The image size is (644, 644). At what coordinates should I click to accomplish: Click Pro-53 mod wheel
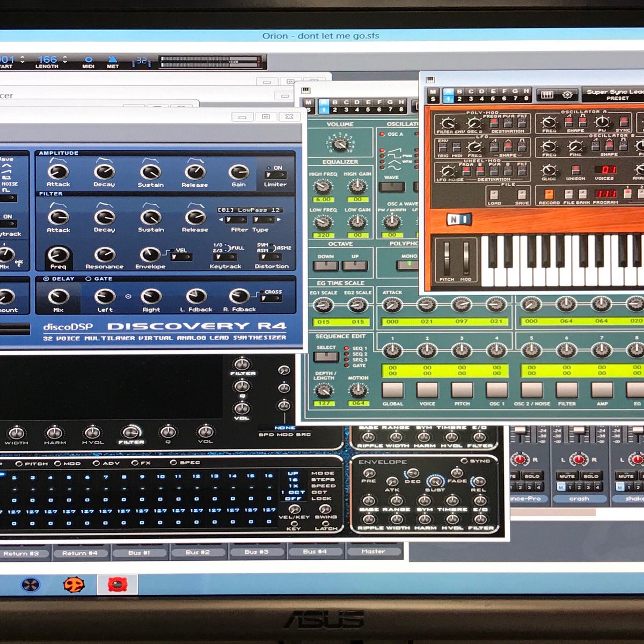(x=466, y=258)
